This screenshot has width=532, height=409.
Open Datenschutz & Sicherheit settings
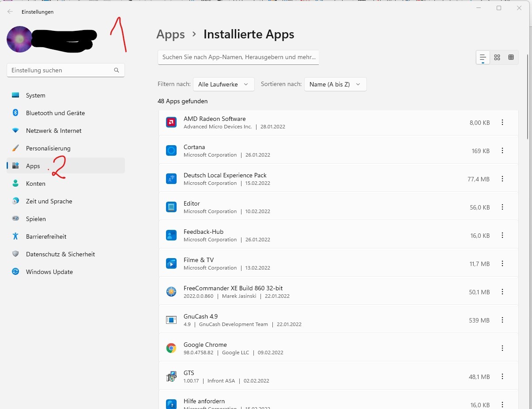[66, 254]
